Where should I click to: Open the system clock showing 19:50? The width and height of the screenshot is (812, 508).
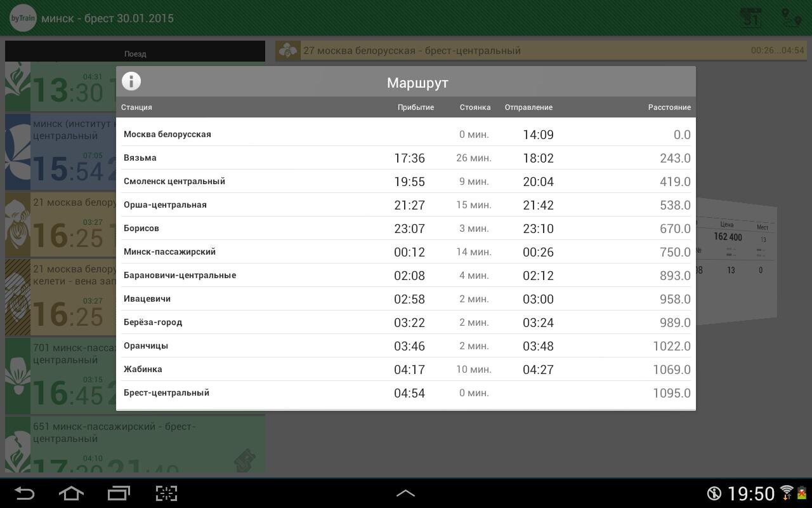click(750, 493)
